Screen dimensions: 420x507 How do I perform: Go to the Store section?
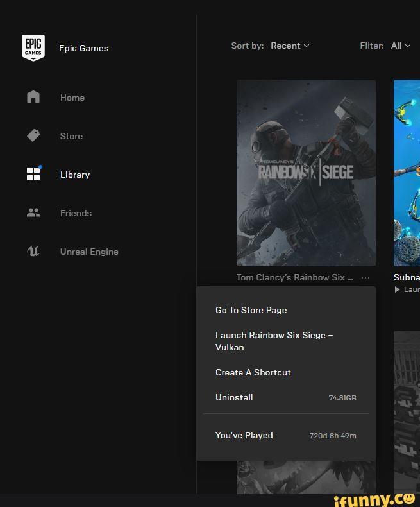pyautogui.click(x=71, y=136)
